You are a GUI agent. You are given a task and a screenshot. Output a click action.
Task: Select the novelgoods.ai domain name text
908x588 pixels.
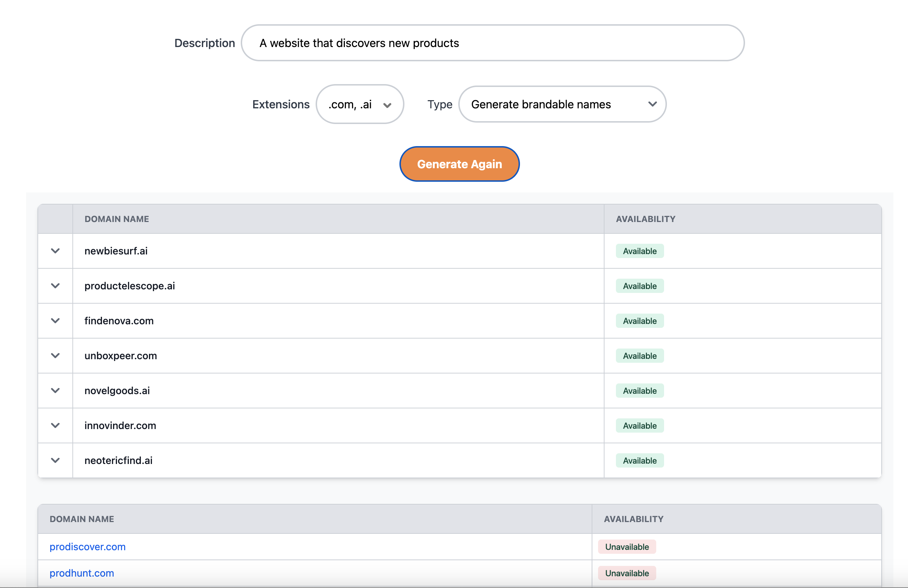(117, 391)
